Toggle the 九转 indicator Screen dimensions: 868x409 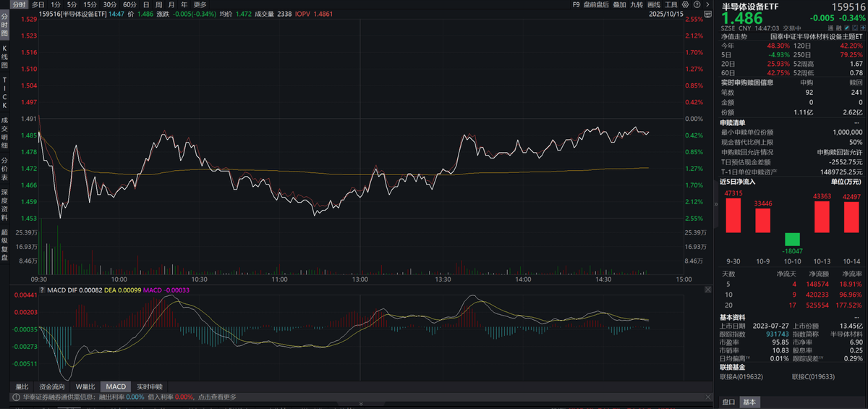637,4
